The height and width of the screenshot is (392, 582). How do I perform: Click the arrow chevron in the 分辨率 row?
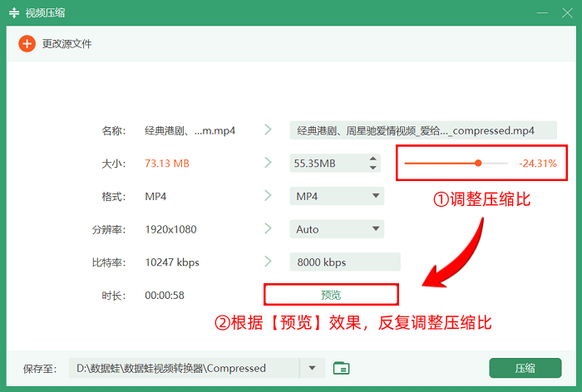click(268, 228)
